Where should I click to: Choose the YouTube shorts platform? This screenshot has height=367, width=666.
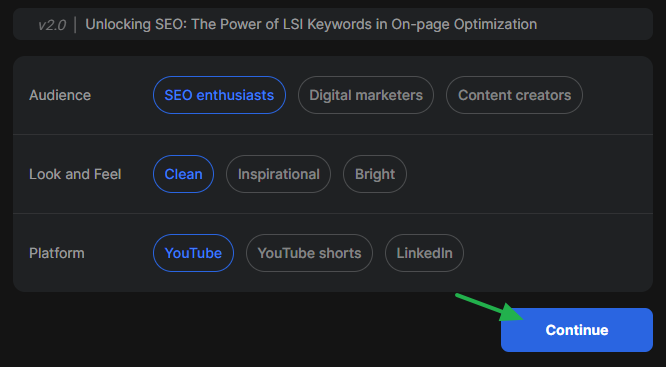pyautogui.click(x=309, y=253)
